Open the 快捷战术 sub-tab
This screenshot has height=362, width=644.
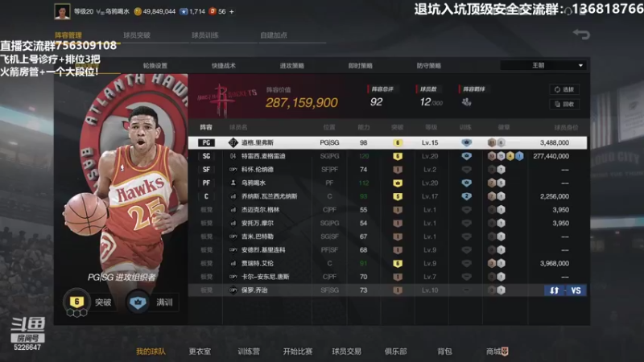click(x=224, y=66)
